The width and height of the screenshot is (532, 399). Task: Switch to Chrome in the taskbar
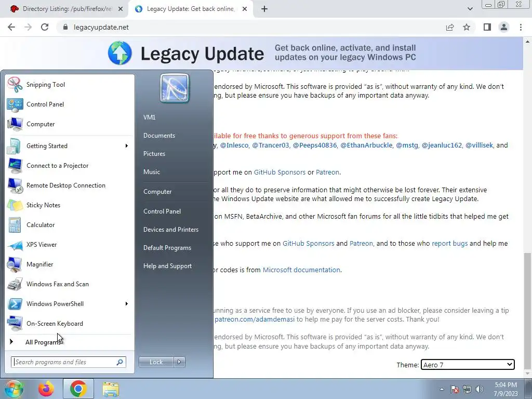[x=78, y=389]
